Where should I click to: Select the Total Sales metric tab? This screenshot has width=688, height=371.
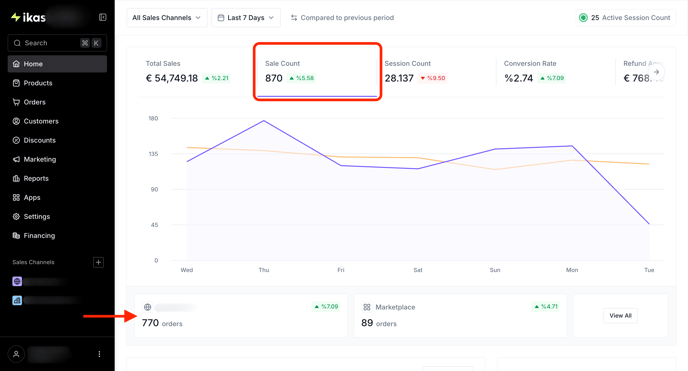point(197,72)
